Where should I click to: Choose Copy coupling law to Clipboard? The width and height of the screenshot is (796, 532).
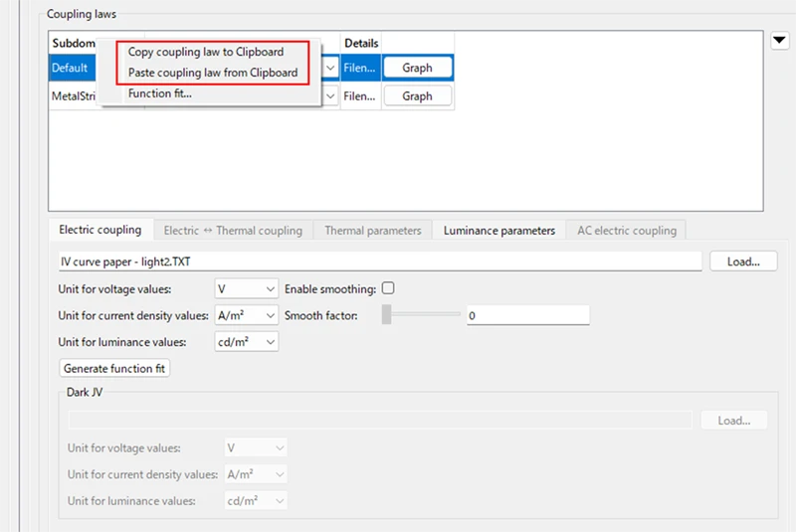pos(206,52)
